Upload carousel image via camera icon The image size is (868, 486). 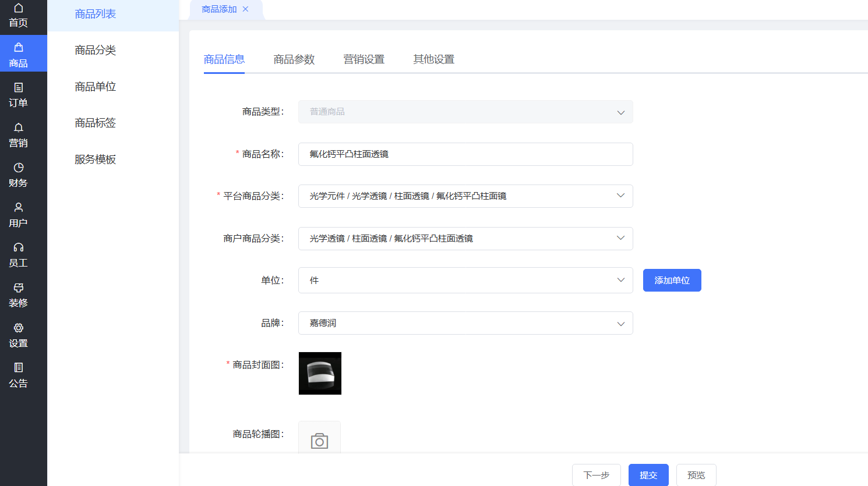(319, 441)
